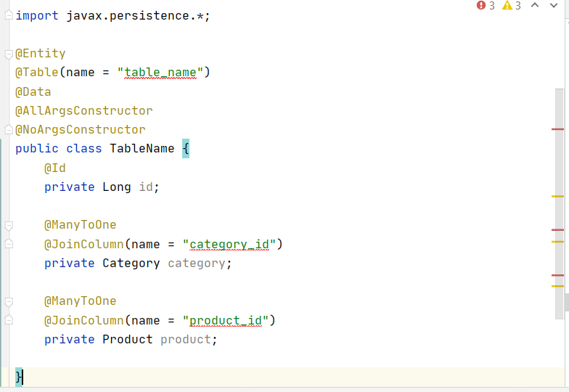
Task: Go to next highlighted error arrow
Action: (x=553, y=5)
